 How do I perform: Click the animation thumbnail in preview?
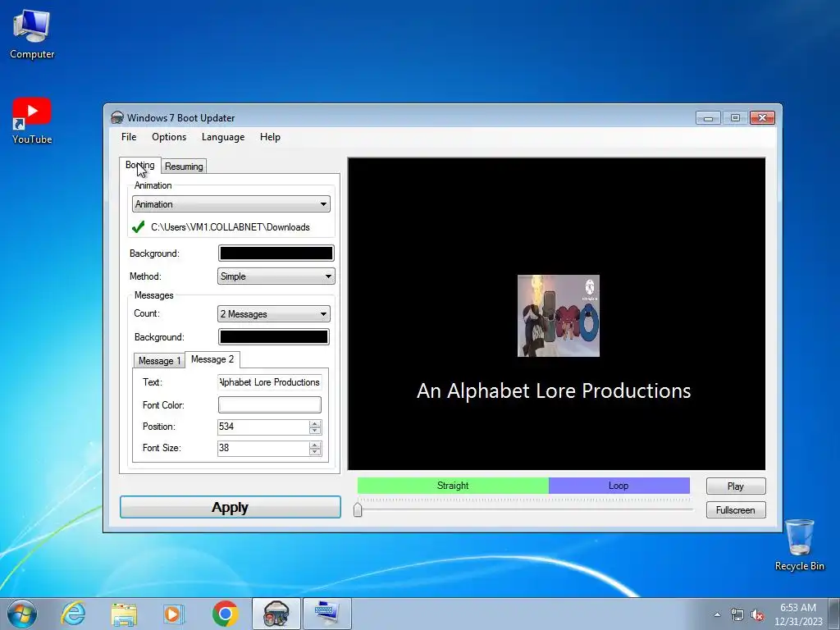(558, 316)
